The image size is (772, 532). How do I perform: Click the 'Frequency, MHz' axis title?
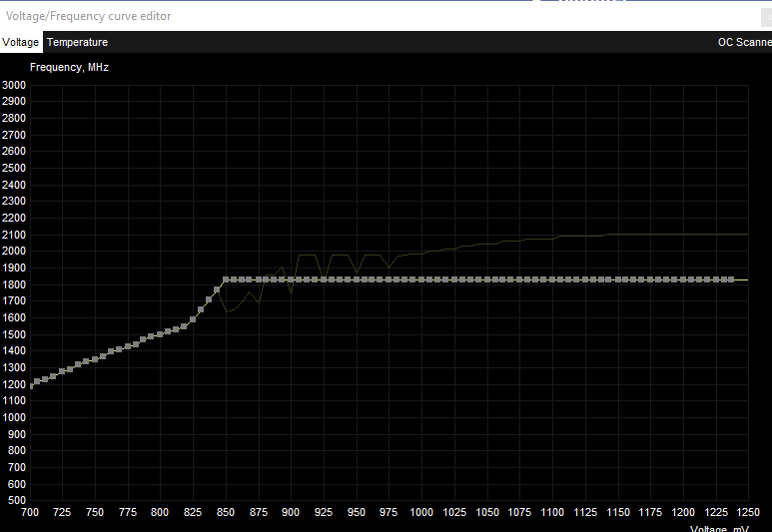[70, 68]
